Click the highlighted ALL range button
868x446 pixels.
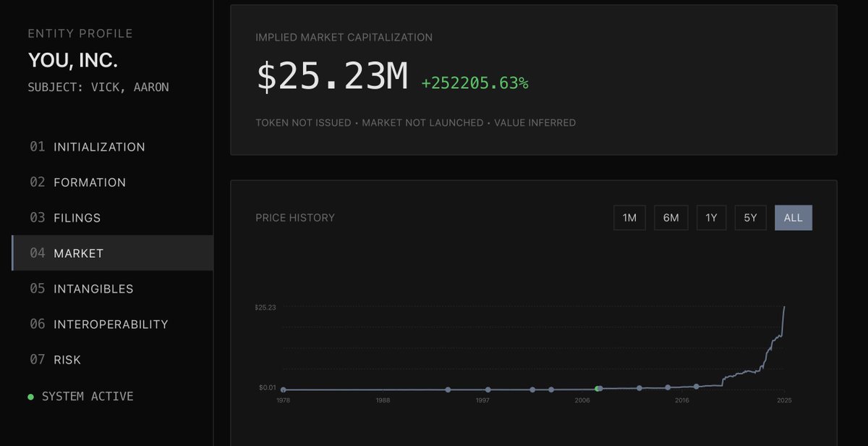(793, 218)
